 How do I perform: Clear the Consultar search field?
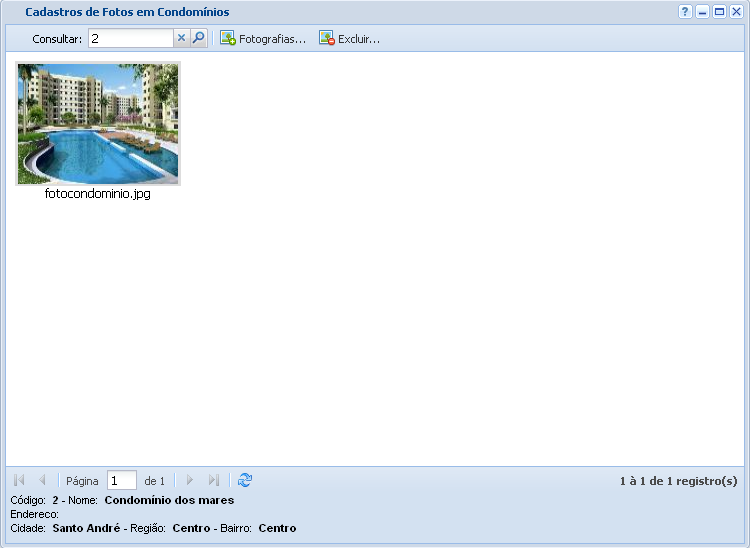pyautogui.click(x=181, y=39)
